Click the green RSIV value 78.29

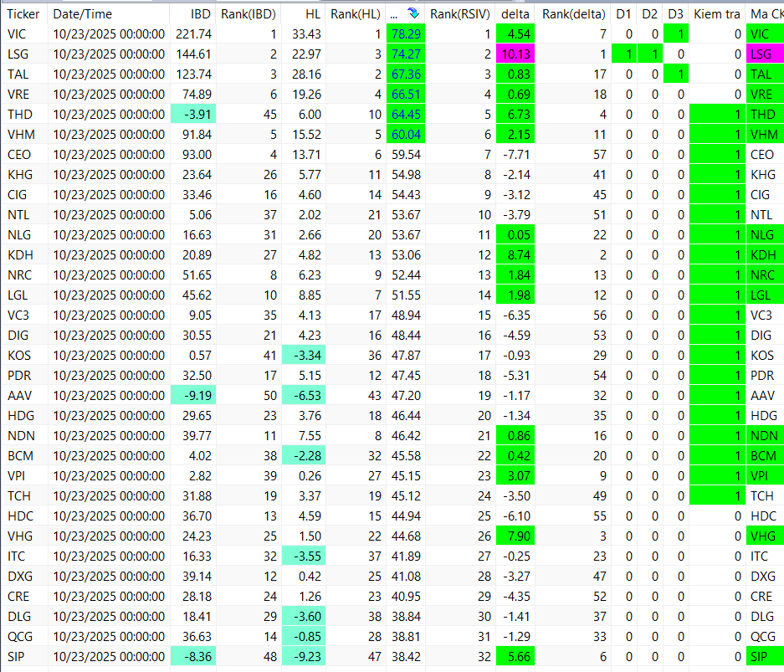(406, 34)
